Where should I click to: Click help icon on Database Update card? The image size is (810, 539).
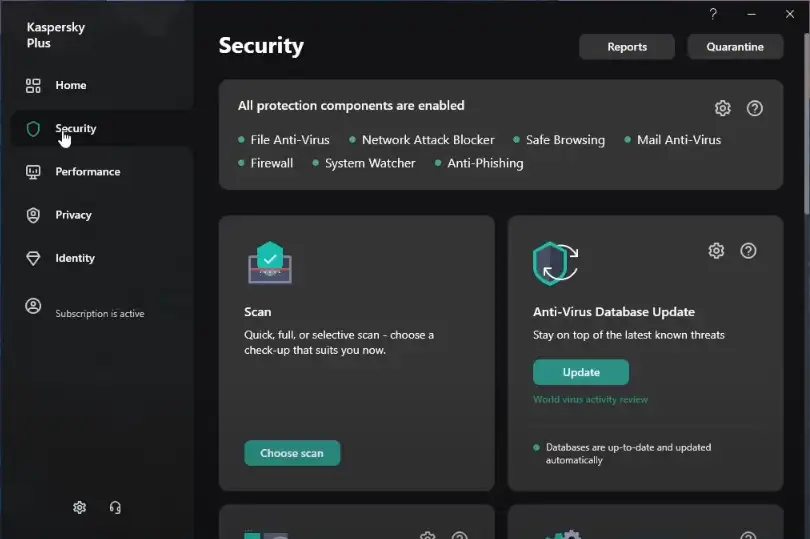(748, 251)
